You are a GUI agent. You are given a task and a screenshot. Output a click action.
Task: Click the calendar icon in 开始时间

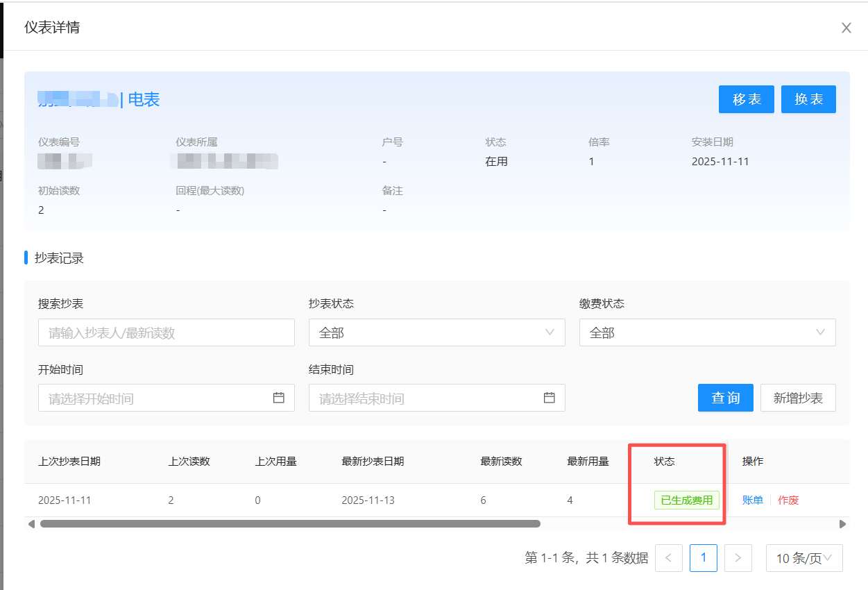point(279,398)
